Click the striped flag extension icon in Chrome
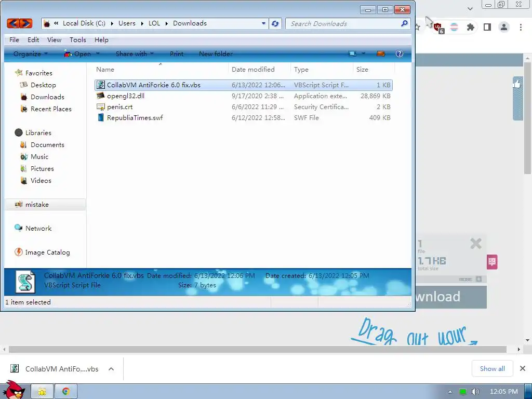 (454, 27)
